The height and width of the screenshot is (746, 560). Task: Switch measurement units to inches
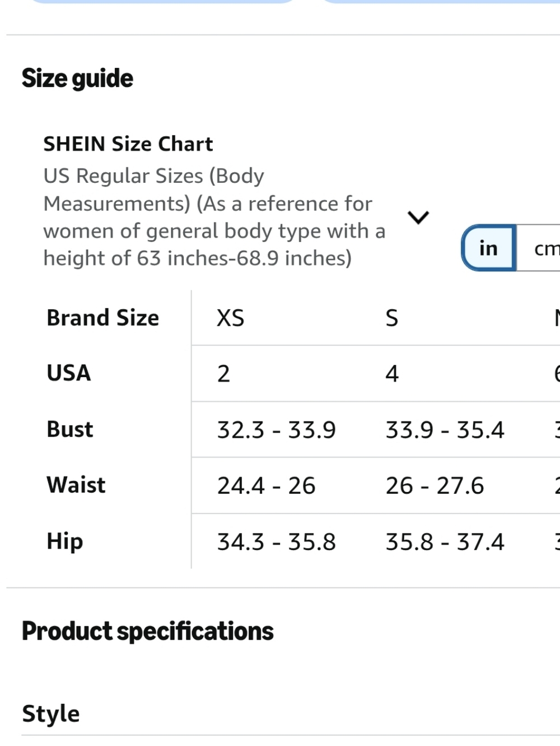point(488,248)
